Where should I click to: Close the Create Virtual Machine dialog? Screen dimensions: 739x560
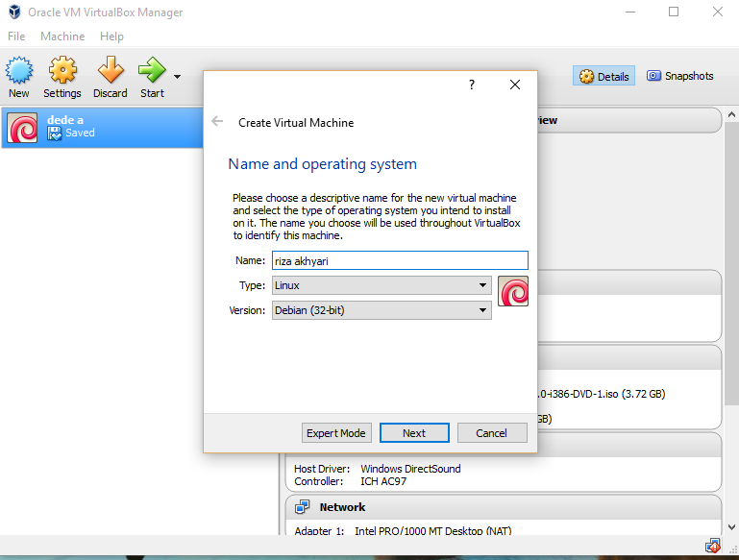[515, 85]
